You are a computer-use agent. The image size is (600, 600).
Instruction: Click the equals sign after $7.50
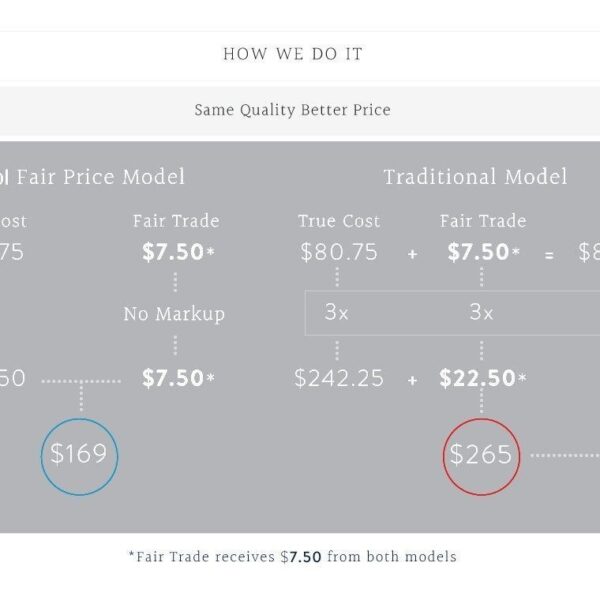click(x=549, y=255)
